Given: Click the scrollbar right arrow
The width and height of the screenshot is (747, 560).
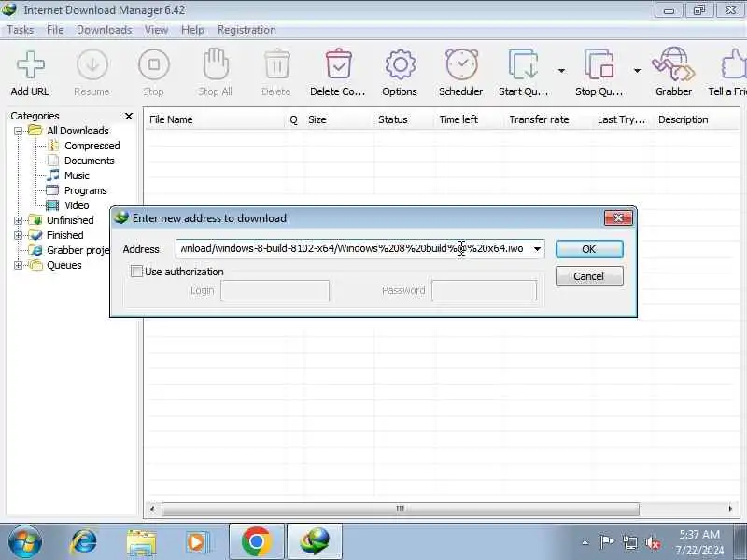Looking at the screenshot, I should tap(730, 509).
